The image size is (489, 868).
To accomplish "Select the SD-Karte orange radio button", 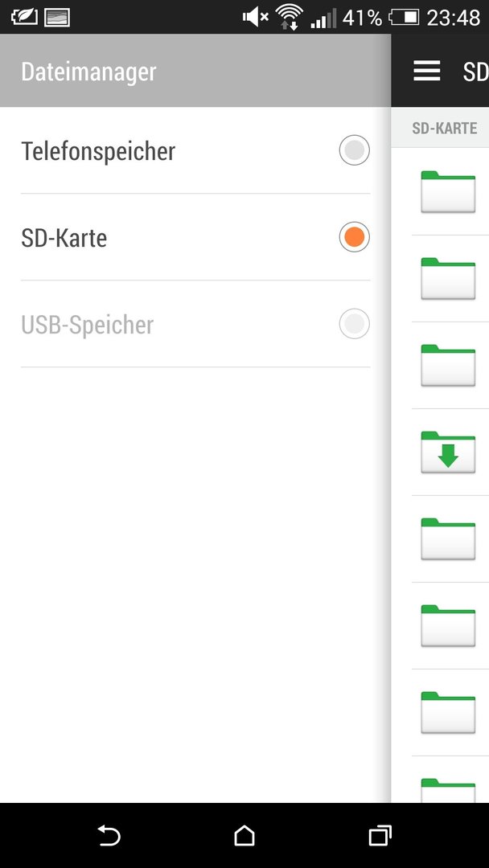I will pyautogui.click(x=355, y=237).
